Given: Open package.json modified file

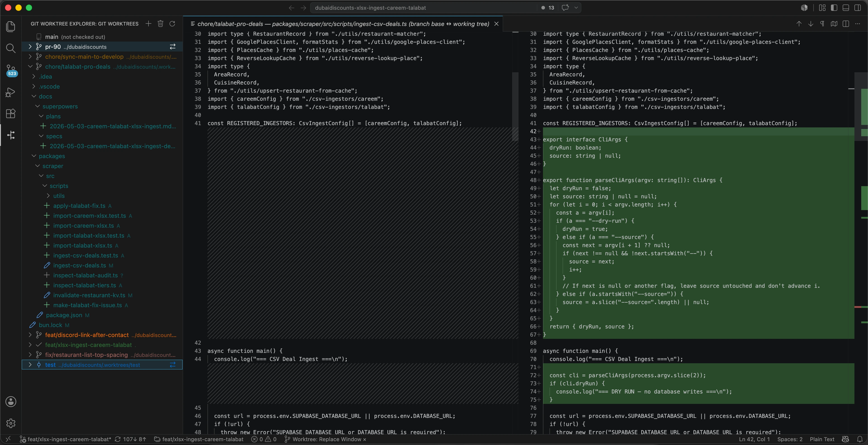Looking at the screenshot, I should 64,315.
